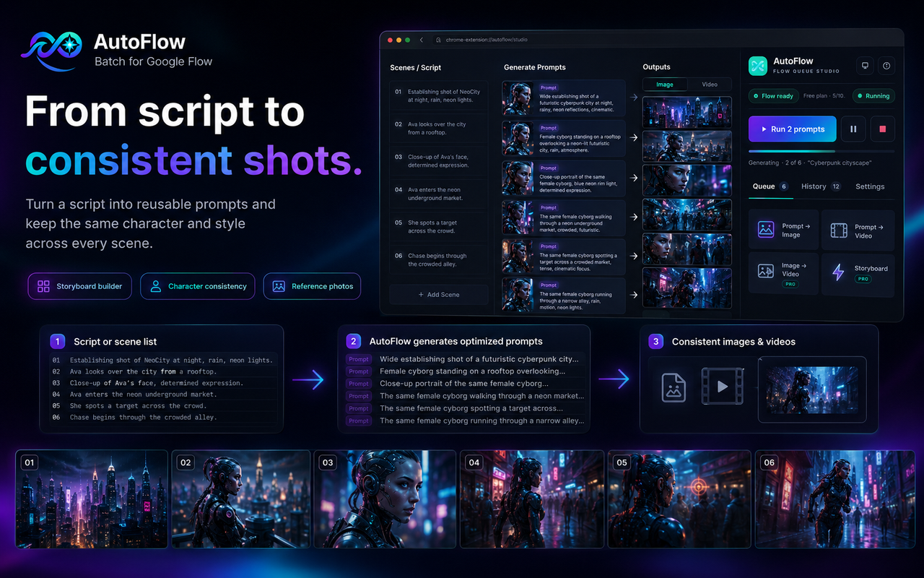Select scene 05 She spots a target
924x578 pixels.
tap(439, 227)
